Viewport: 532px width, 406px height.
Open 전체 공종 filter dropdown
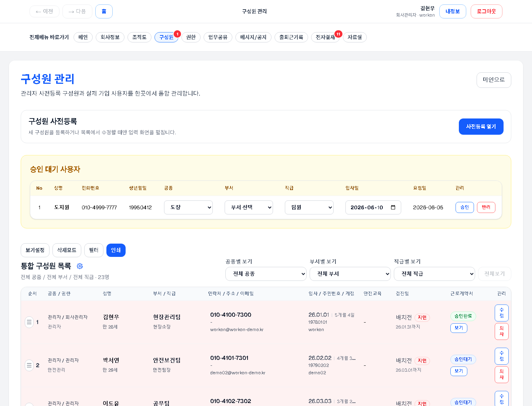(x=266, y=274)
